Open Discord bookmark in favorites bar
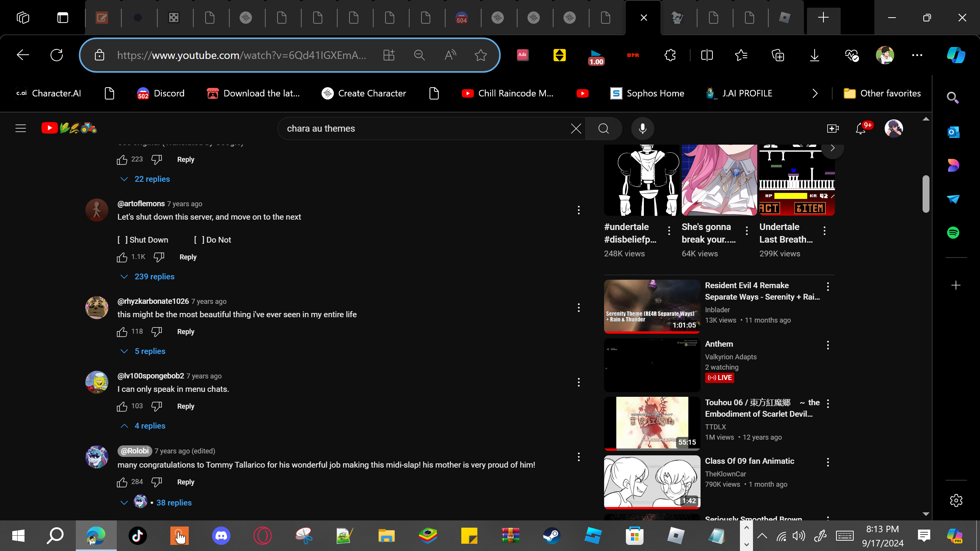 tap(161, 93)
